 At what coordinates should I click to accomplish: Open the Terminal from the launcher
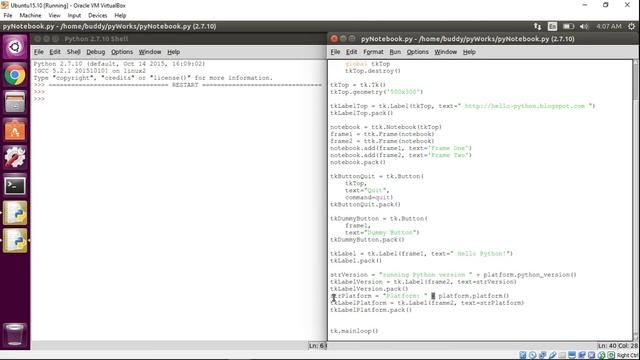15,185
